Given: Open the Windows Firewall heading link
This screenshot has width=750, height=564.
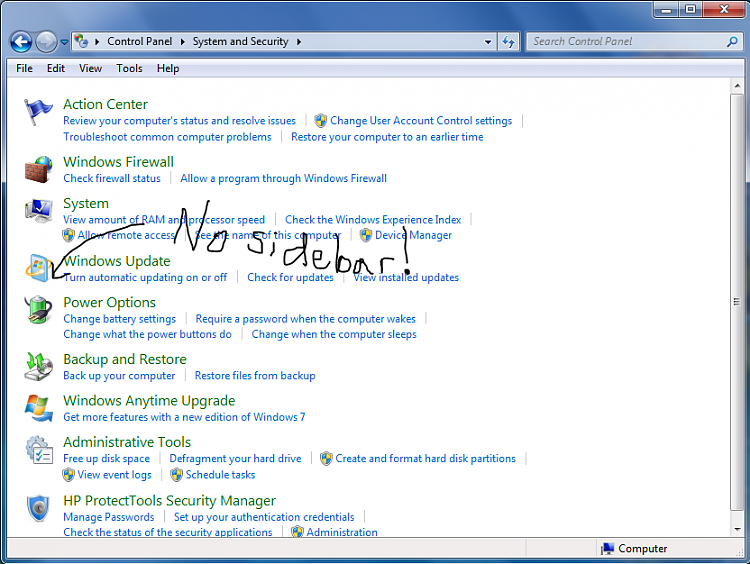Looking at the screenshot, I should point(118,162).
